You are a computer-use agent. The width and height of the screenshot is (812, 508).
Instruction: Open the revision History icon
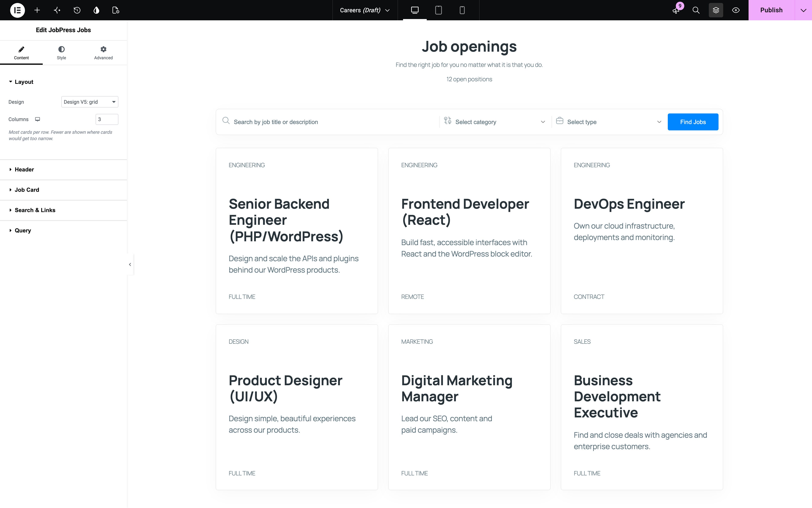[x=77, y=10]
